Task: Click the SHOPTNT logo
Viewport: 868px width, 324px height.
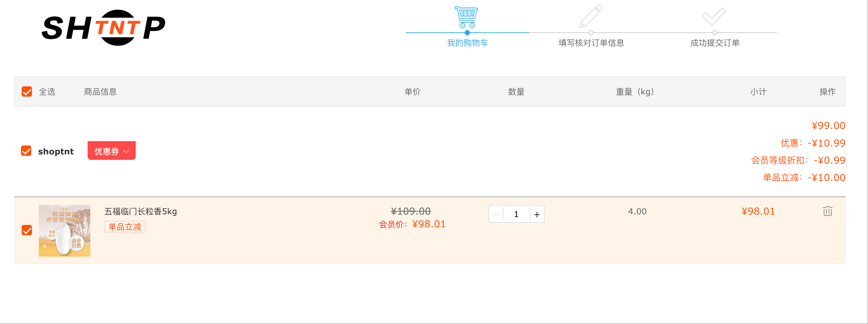Action: pos(103,28)
